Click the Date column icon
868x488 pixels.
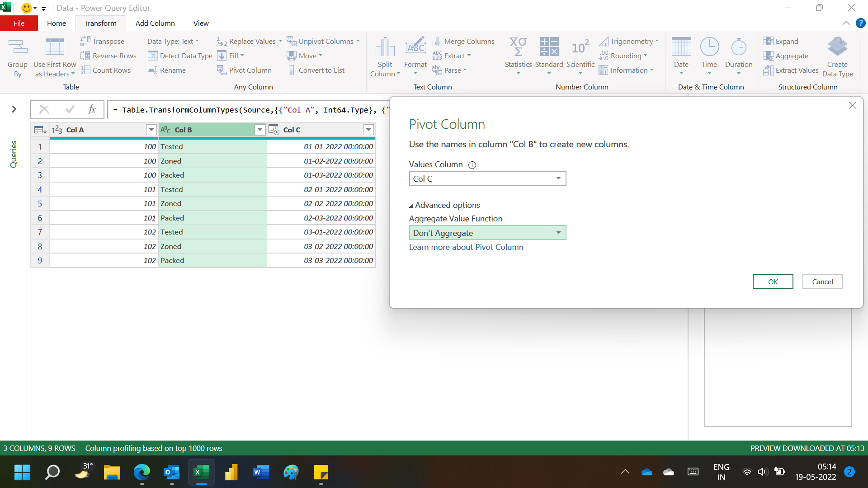tap(681, 47)
